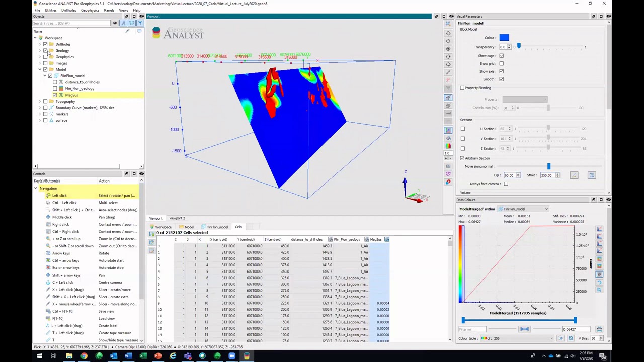Toggle the Show cage checkbox
The height and width of the screenshot is (362, 644).
(501, 56)
